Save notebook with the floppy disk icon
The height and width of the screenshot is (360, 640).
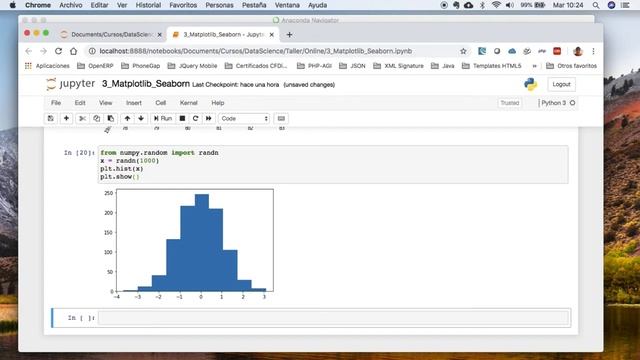point(51,118)
